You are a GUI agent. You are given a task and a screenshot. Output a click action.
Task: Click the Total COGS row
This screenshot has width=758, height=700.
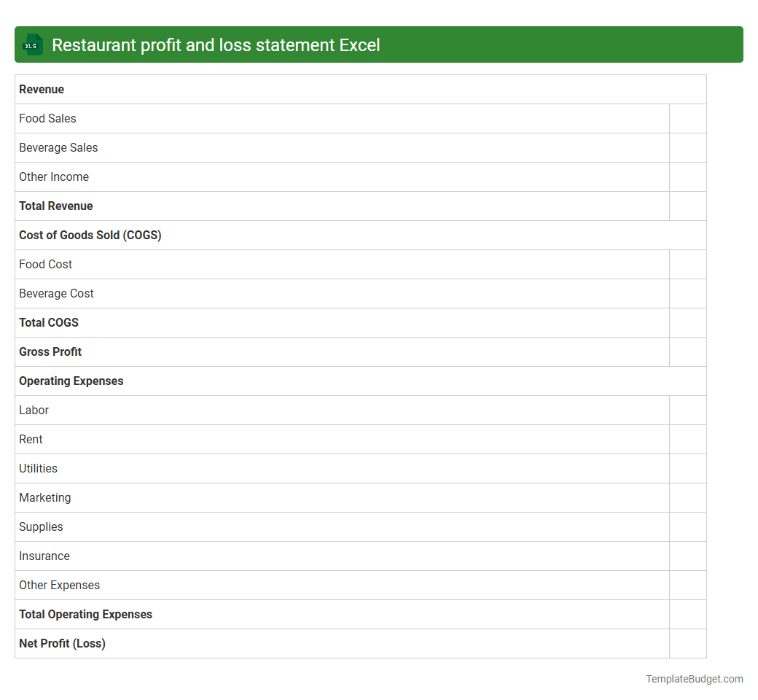point(49,322)
